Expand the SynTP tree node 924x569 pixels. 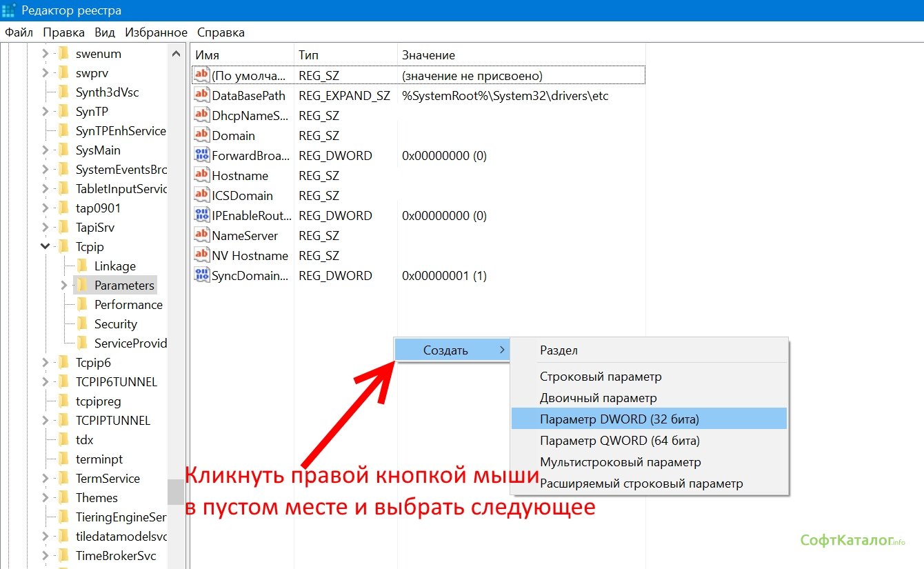46,111
